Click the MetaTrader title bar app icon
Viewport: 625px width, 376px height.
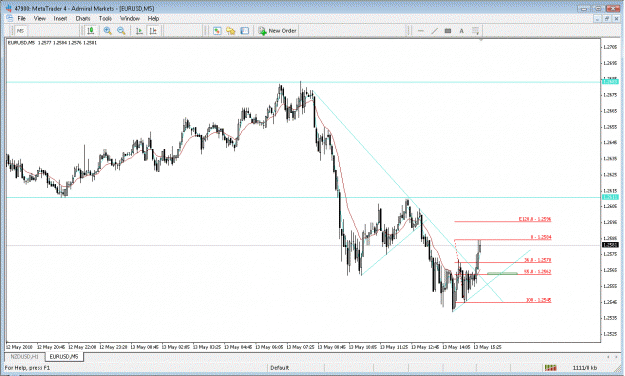9,8
